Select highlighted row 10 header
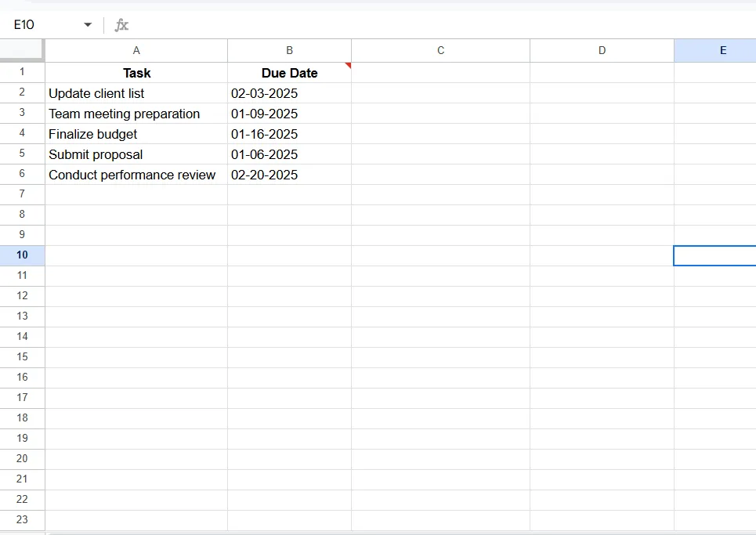The height and width of the screenshot is (535, 756). [x=22, y=255]
